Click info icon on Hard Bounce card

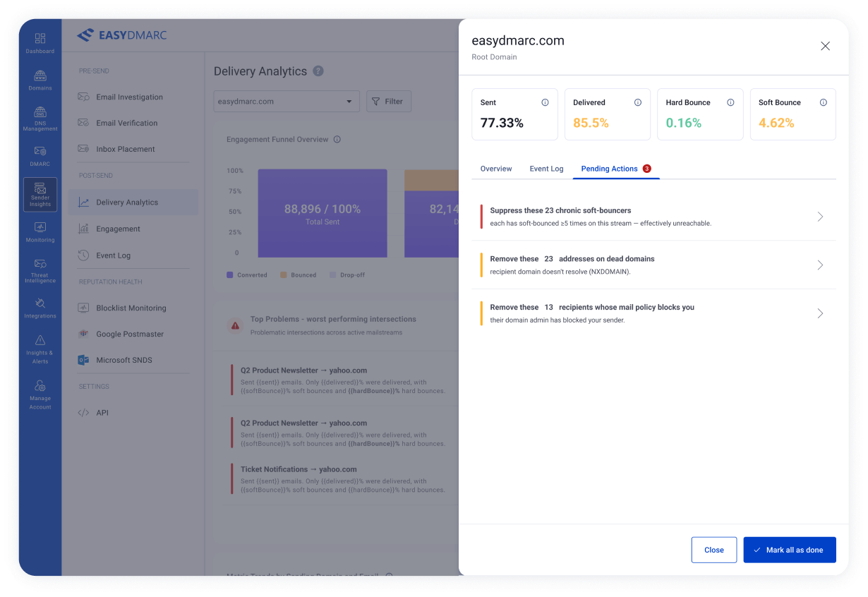point(730,102)
